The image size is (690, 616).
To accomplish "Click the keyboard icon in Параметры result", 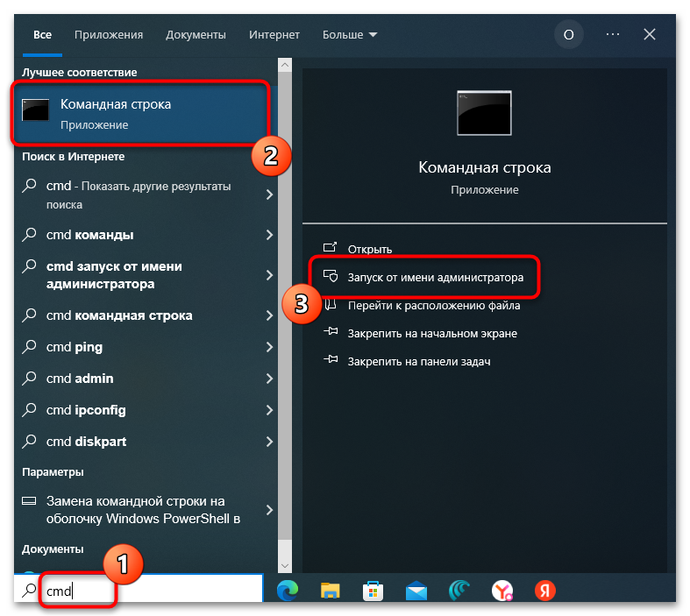I will click(x=29, y=501).
